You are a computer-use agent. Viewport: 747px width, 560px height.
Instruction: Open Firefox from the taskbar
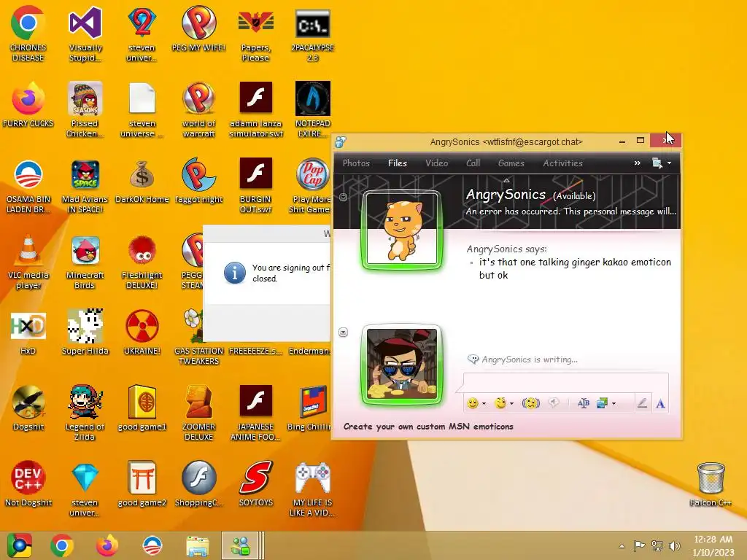pyautogui.click(x=107, y=545)
